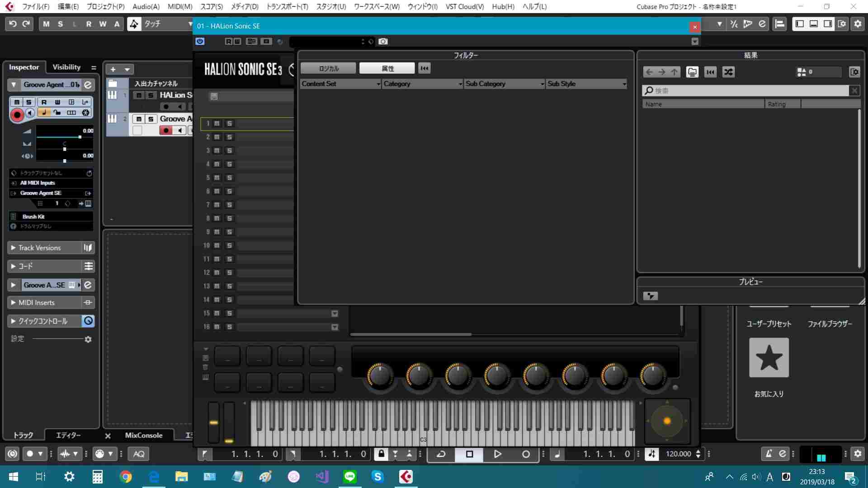The image size is (868, 488).
Task: Click the AQ button in bottom toolbar
Action: click(139, 454)
